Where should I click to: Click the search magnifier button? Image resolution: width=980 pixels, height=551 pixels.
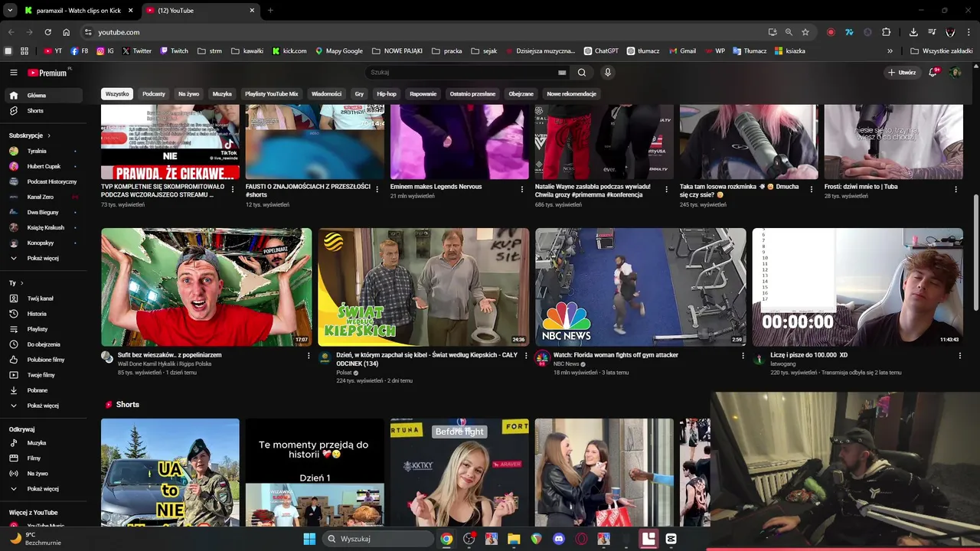click(582, 73)
